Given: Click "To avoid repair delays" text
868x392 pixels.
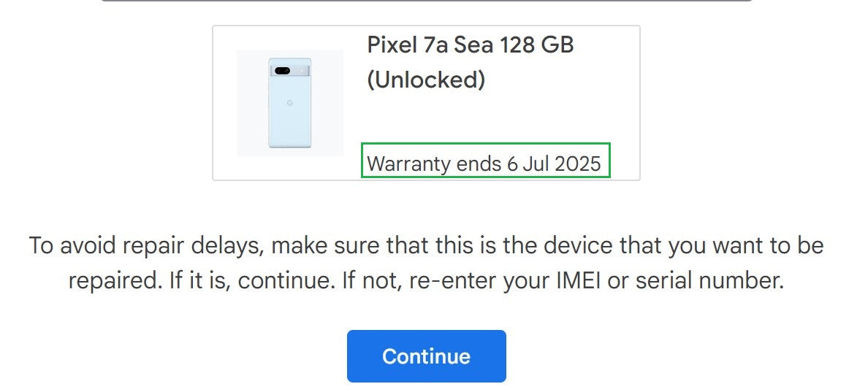Looking at the screenshot, I should click(x=145, y=245).
